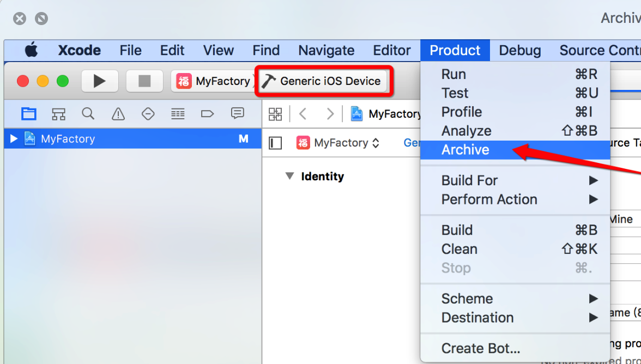641x364 pixels.
Task: Choose Profile from Product menu
Action: pyautogui.click(x=515, y=112)
